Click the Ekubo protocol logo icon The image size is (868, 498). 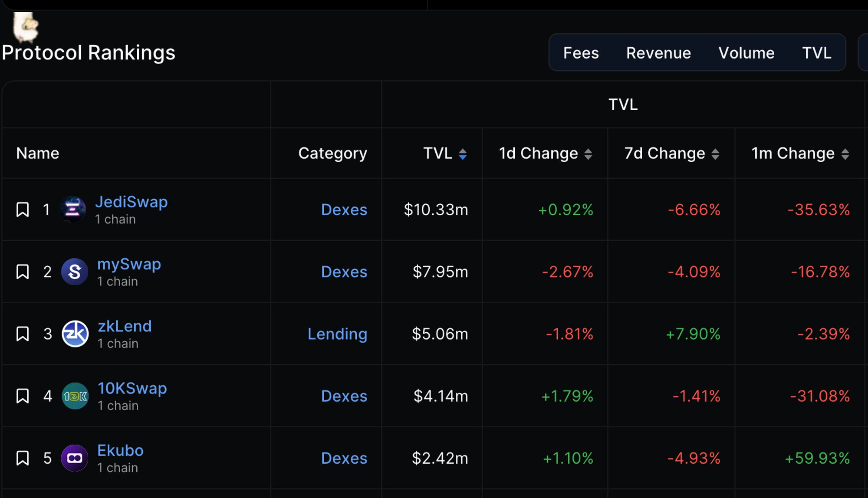tap(75, 458)
